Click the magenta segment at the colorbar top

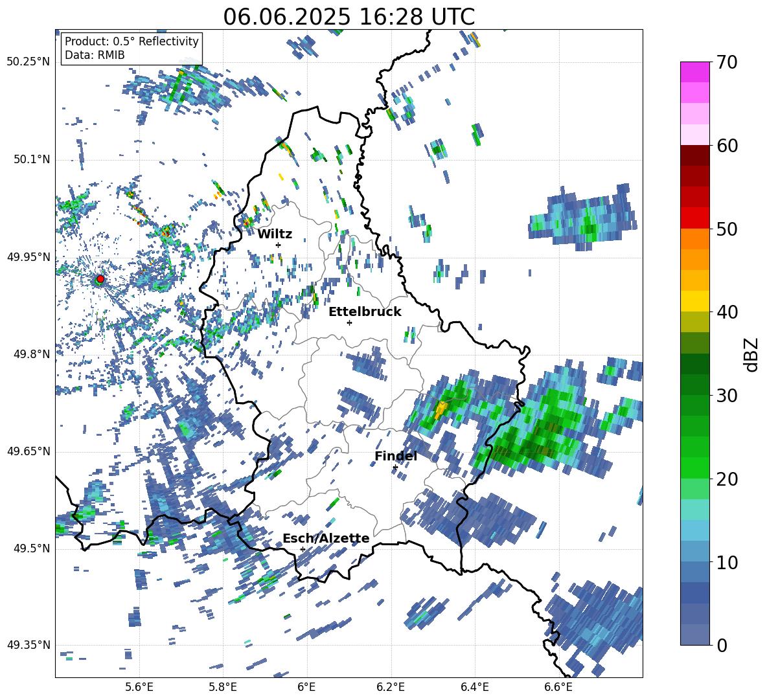click(694, 73)
